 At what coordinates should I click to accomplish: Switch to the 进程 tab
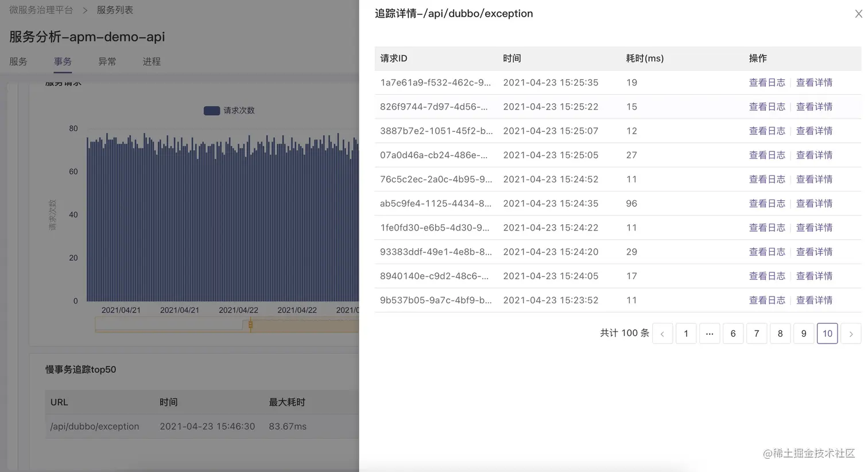pyautogui.click(x=152, y=61)
